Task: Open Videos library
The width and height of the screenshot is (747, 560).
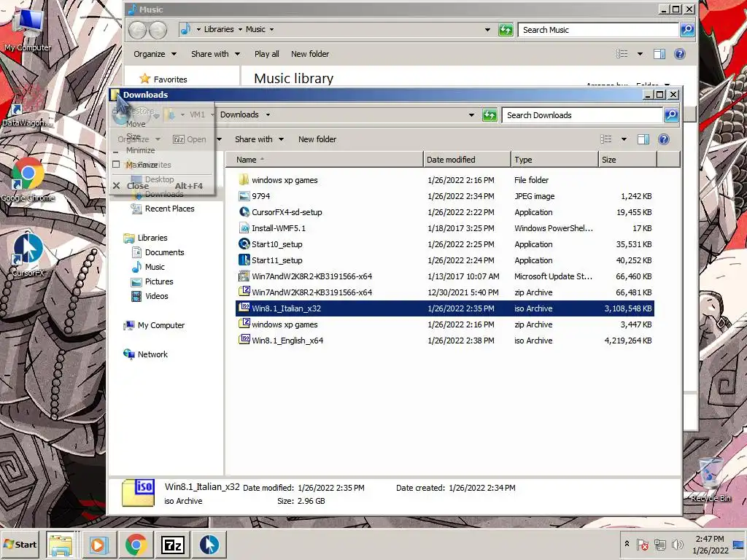Action: pyautogui.click(x=150, y=296)
